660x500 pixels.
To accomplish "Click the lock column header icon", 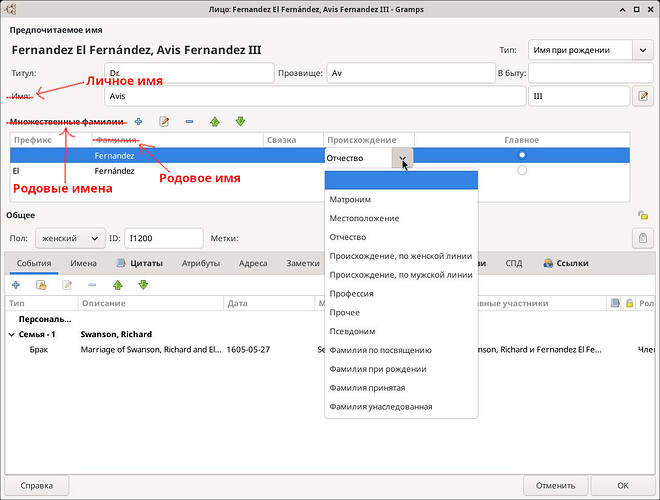I will point(629,303).
